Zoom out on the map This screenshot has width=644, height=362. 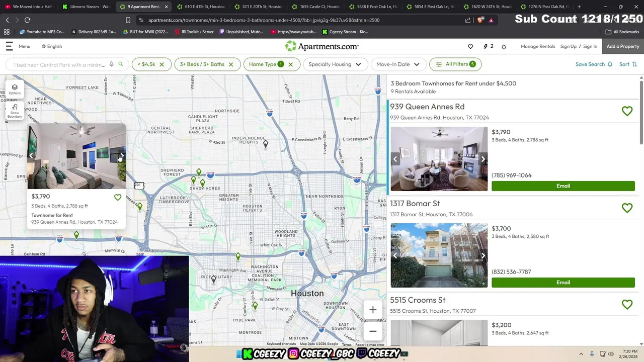point(373,331)
